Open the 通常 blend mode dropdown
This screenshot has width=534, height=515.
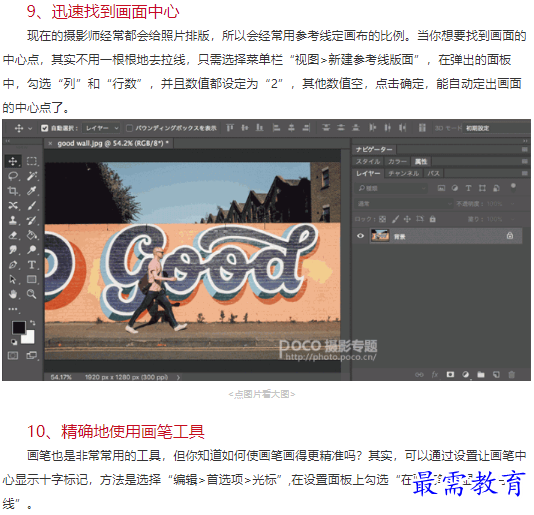click(404, 204)
